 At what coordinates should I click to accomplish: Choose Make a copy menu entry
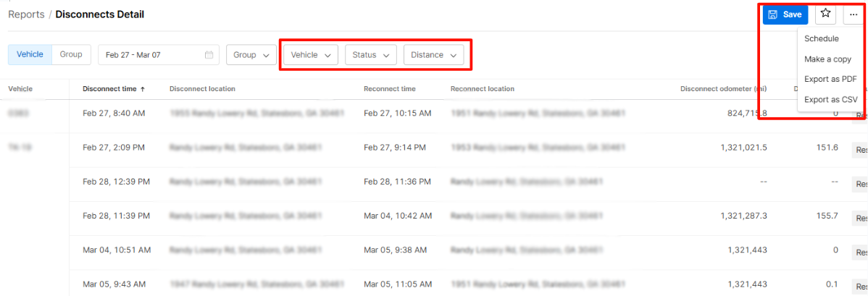827,59
